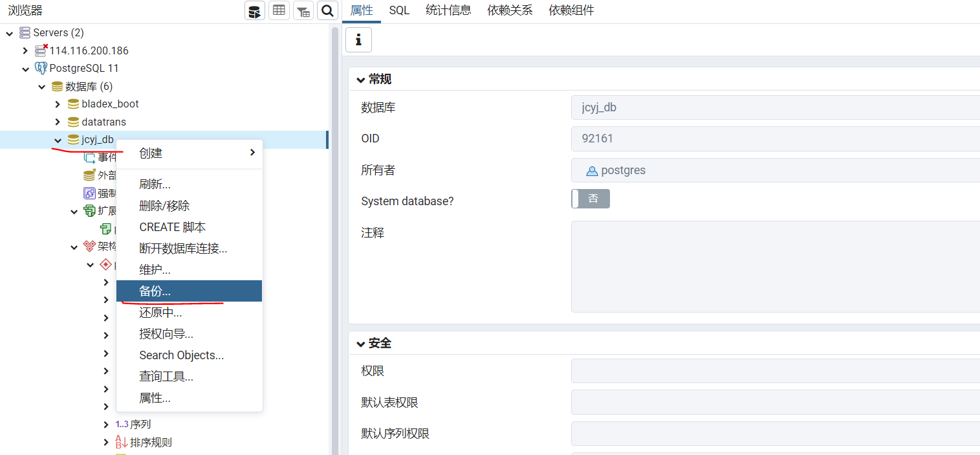
Task: Choose 还原中... in context menu
Action: 190,313
